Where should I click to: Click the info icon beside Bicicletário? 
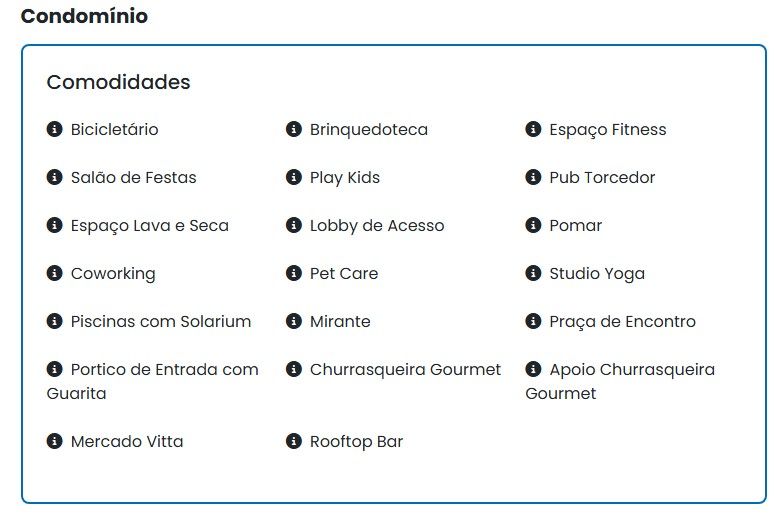[x=55, y=129]
